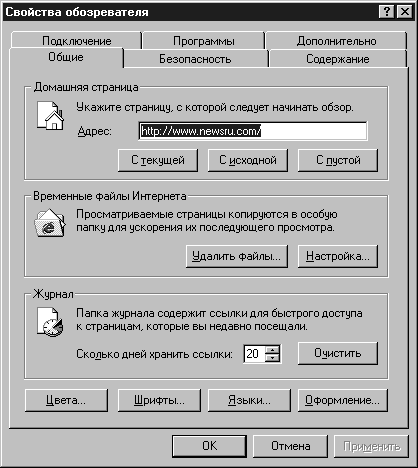Image resolution: width=418 pixels, height=468 pixels.
Task: Open Настройка... for temporary files
Action: pos(338,256)
